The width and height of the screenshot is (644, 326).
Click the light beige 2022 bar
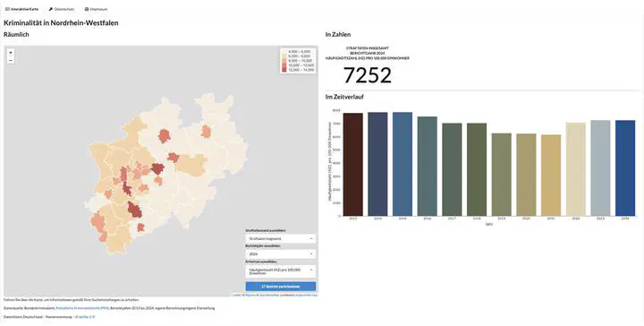(x=576, y=169)
